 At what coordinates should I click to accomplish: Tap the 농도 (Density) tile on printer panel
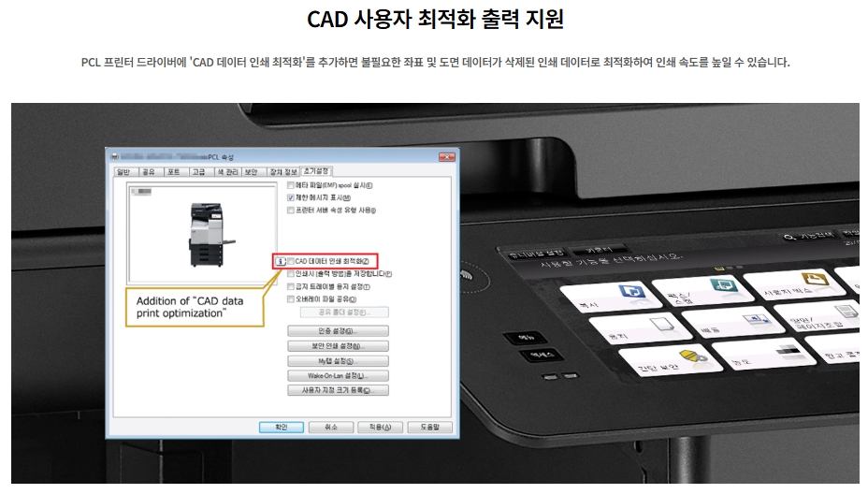click(x=762, y=354)
